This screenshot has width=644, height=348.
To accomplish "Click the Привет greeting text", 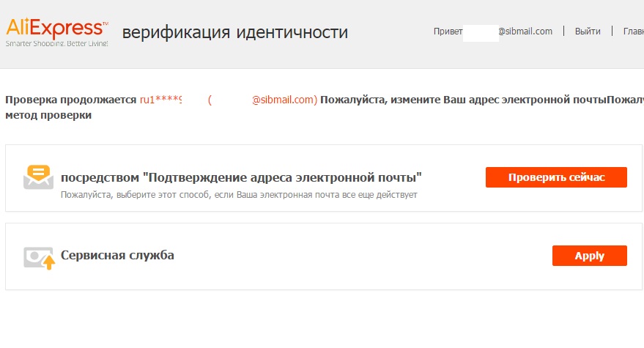I will tap(448, 32).
